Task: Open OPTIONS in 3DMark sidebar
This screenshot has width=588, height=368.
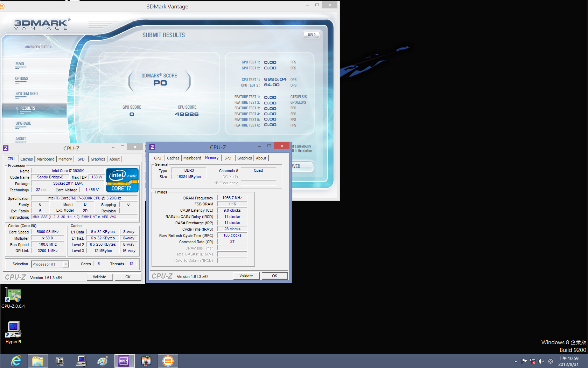Action: 22,79
